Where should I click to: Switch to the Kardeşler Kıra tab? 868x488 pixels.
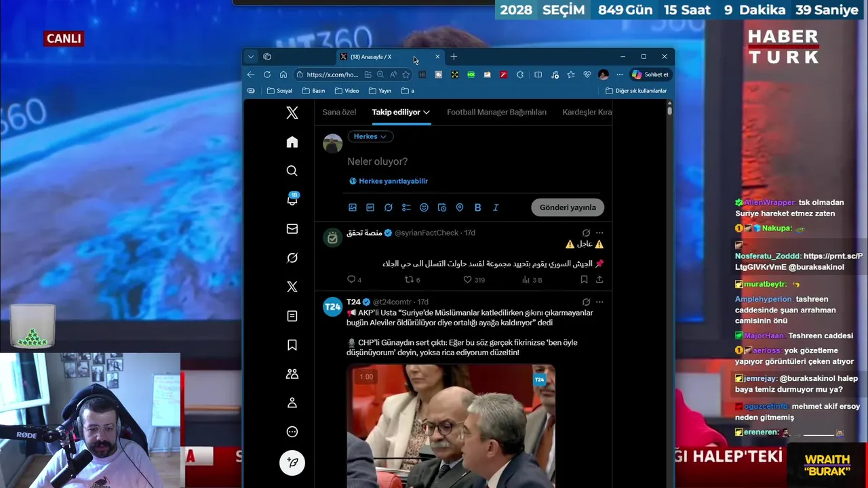click(587, 112)
